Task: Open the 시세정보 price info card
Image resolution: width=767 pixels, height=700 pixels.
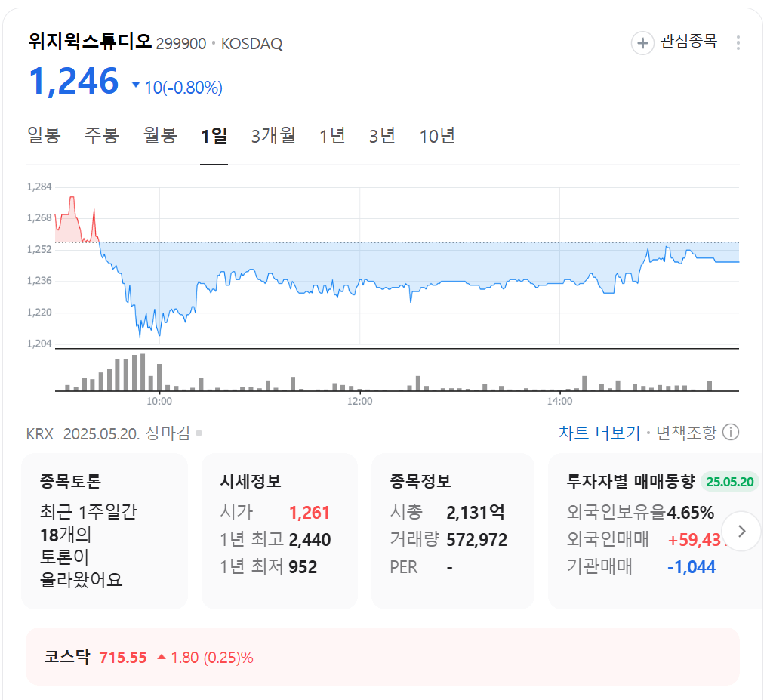Action: (279, 532)
